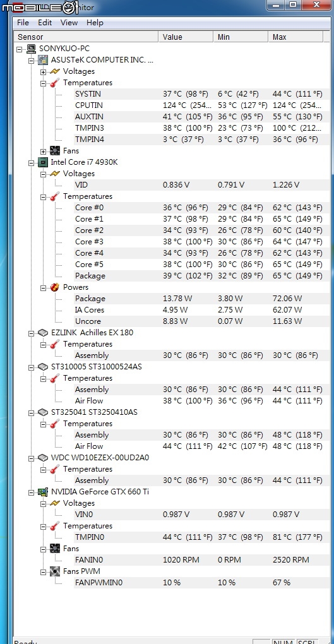
Task: Select the IA Cores power row
Action: [201, 310]
